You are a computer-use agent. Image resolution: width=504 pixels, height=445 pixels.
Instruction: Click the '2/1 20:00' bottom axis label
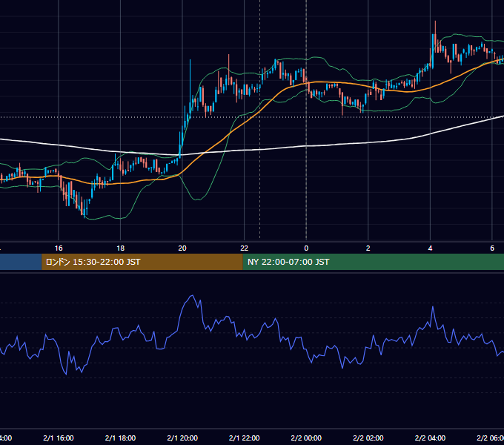pos(182,438)
